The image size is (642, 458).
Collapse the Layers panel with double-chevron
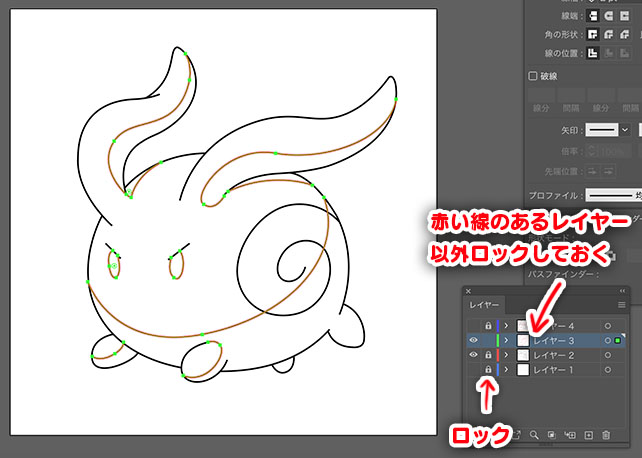622,291
